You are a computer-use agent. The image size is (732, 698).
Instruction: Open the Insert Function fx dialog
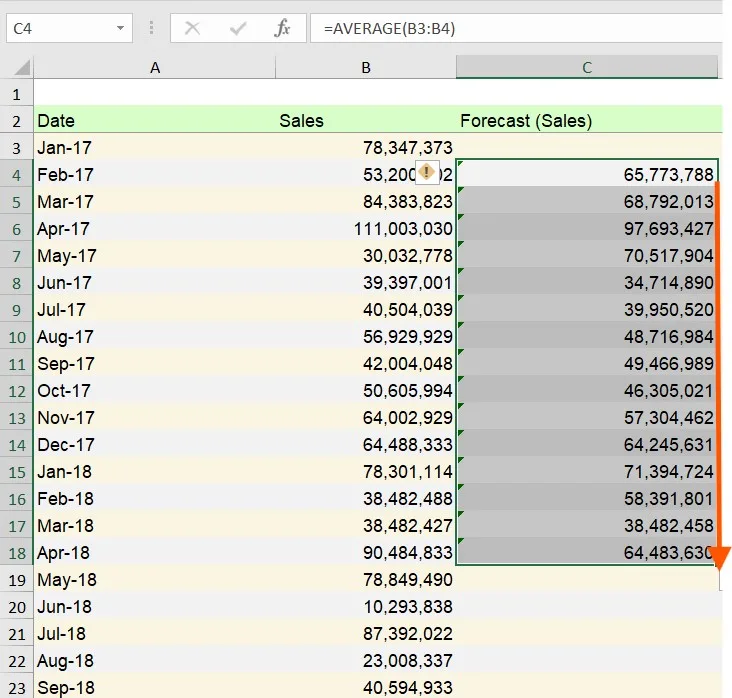(x=282, y=28)
